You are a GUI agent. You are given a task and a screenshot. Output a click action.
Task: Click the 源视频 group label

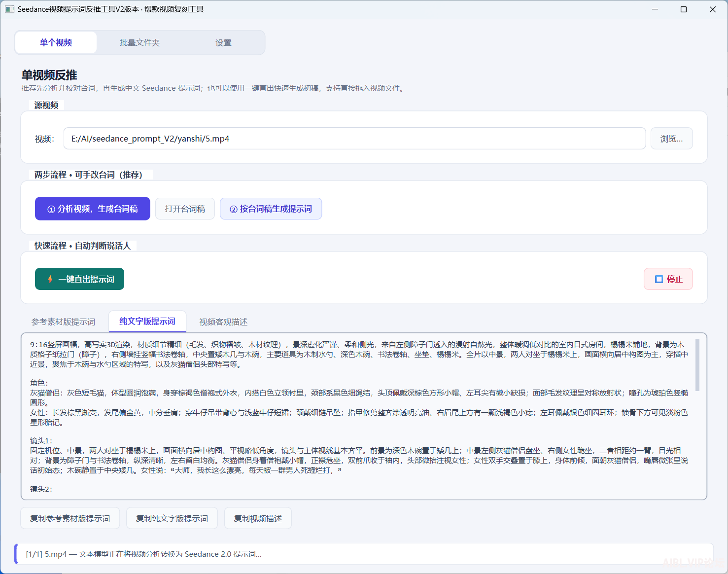(46, 105)
